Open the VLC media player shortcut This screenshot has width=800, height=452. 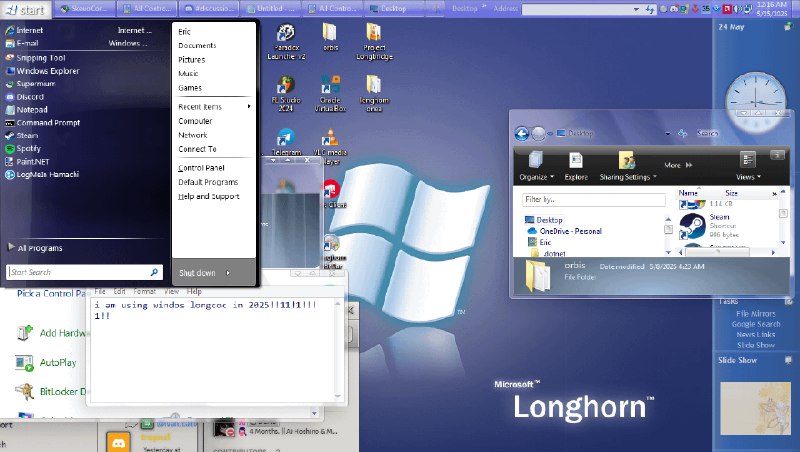click(x=330, y=146)
